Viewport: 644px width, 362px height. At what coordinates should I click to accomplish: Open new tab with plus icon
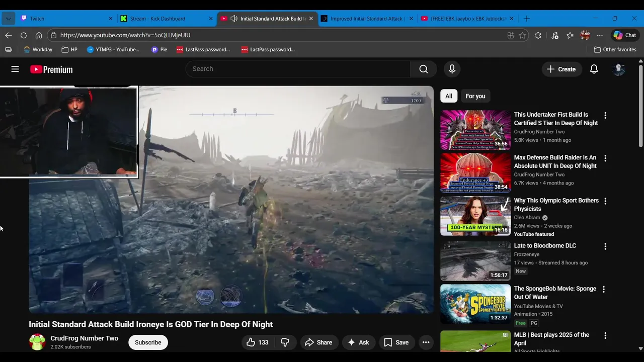click(527, 19)
